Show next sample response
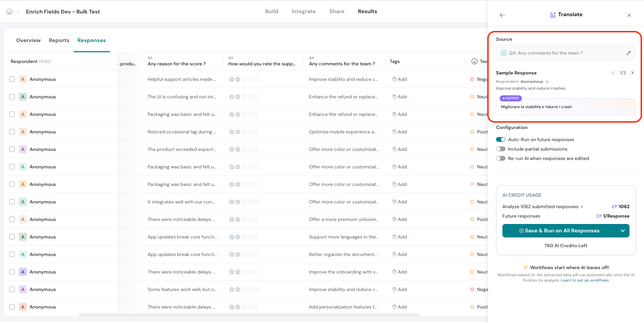 point(633,73)
